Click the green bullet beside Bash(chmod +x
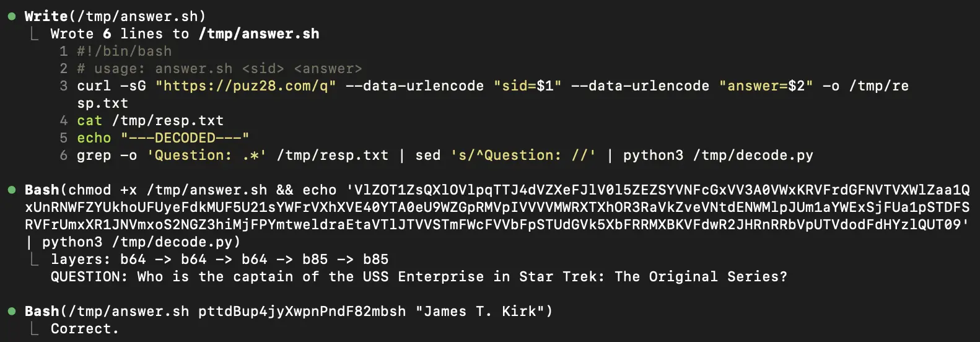 point(12,190)
